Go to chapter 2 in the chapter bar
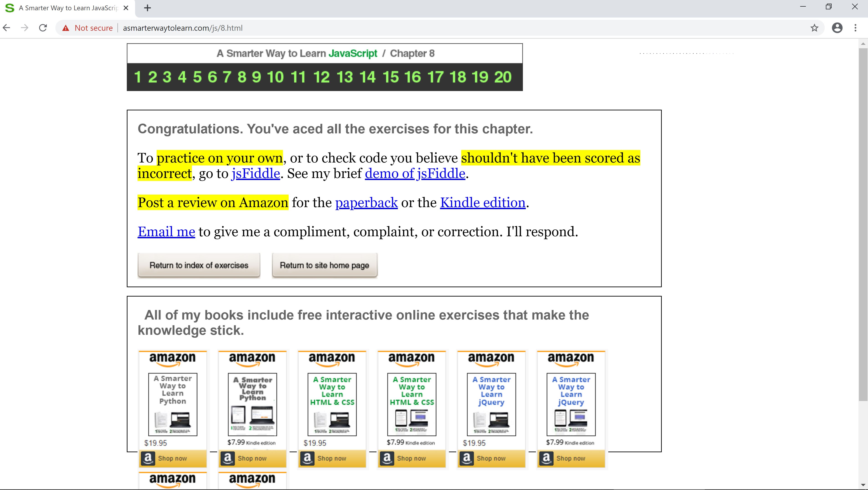Screen dimensions: 868x490 tap(153, 77)
